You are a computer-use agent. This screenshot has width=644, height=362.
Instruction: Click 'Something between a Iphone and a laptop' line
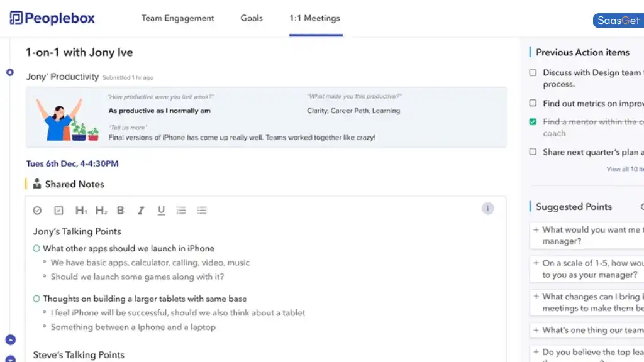[133, 327]
